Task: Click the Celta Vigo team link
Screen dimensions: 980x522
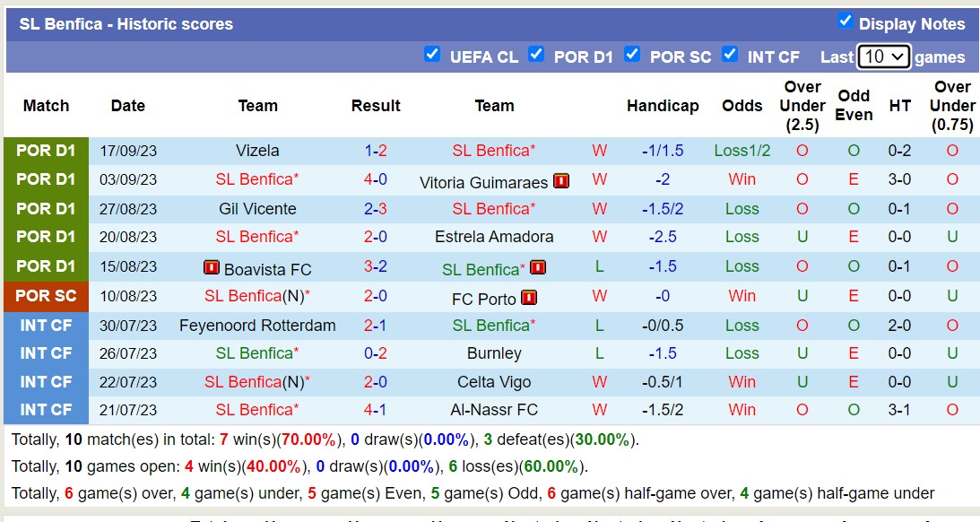Action: 494,382
